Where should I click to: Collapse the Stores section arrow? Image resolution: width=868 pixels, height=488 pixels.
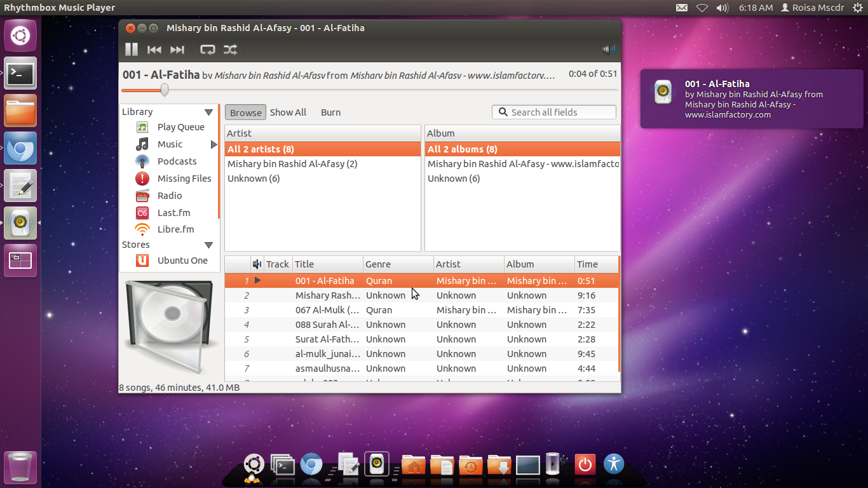pyautogui.click(x=208, y=245)
